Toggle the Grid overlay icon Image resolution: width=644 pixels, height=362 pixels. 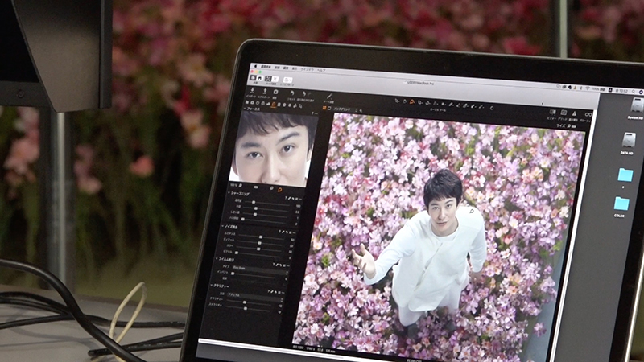coord(563,113)
